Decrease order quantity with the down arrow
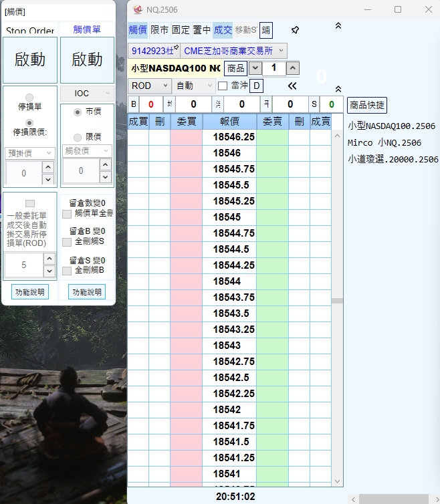Image resolution: width=440 pixels, height=504 pixels. coord(255,68)
